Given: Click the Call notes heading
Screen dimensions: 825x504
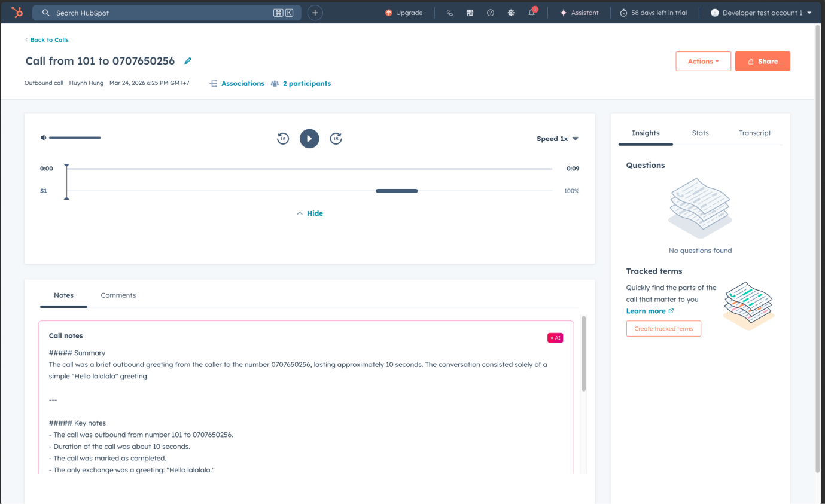Looking at the screenshot, I should click(66, 336).
